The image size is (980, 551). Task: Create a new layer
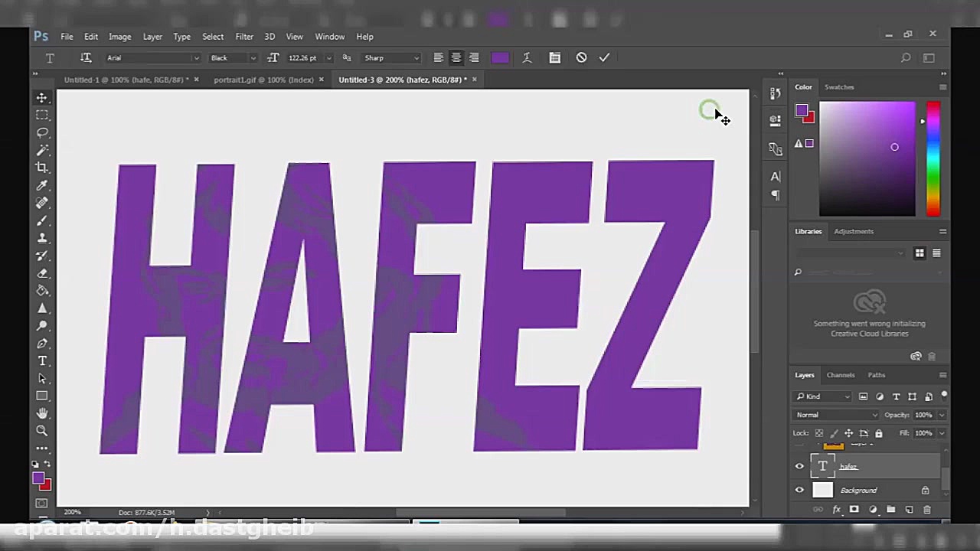click(x=909, y=510)
